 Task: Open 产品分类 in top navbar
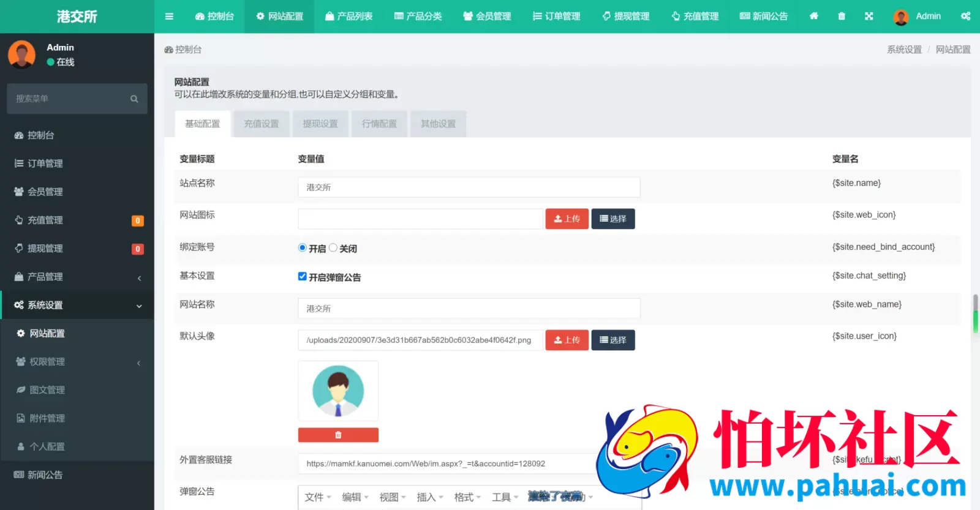tap(418, 17)
